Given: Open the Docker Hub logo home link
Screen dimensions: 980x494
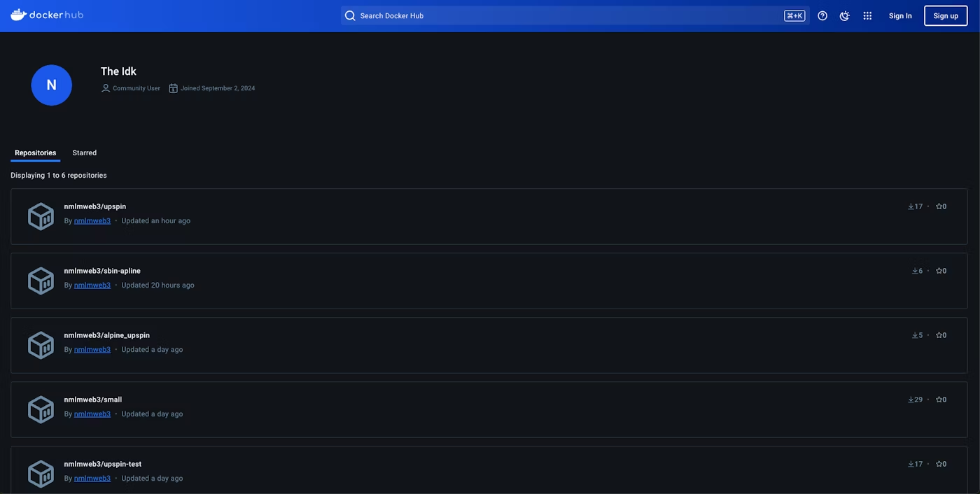Looking at the screenshot, I should 47,15.
